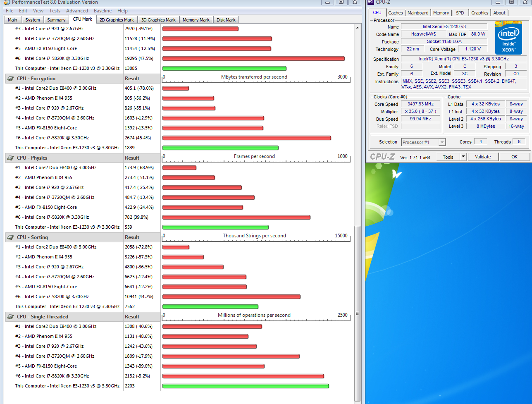
Task: Click the Threads count field showing 8
Action: (x=519, y=142)
